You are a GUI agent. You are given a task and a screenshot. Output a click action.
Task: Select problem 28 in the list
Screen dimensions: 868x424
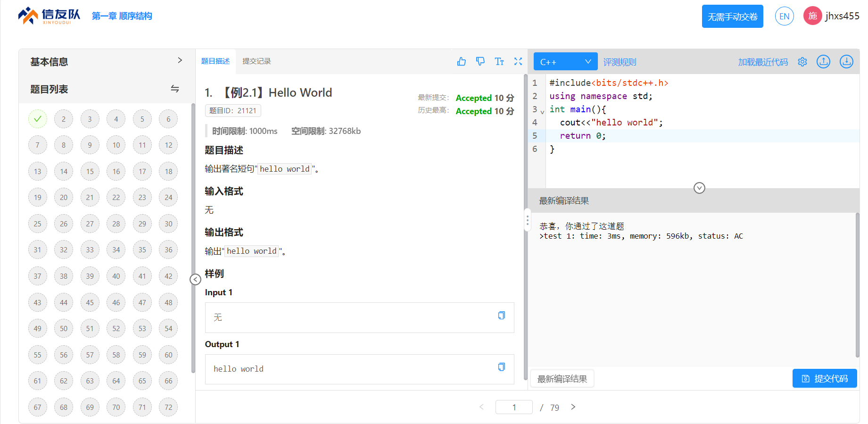pyautogui.click(x=116, y=224)
